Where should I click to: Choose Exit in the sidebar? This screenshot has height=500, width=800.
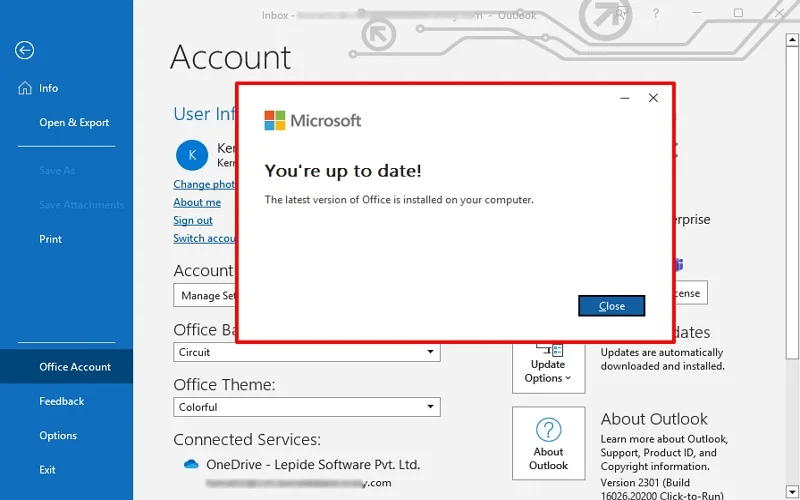tap(47, 469)
